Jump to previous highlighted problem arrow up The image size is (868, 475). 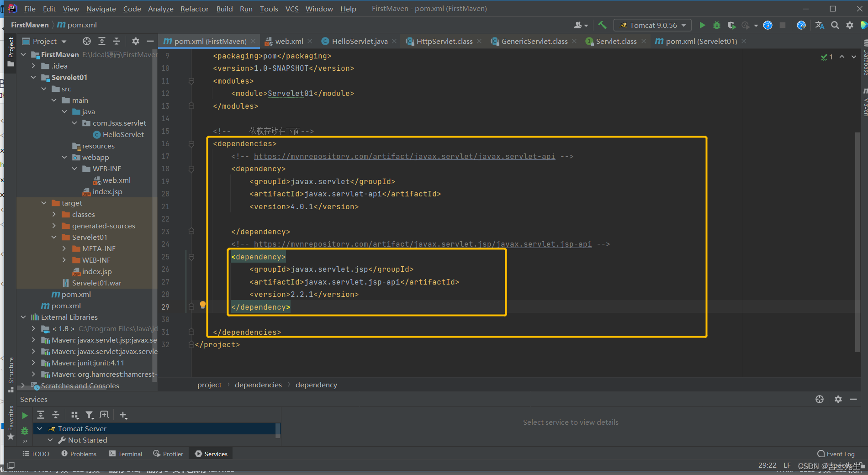pyautogui.click(x=842, y=57)
